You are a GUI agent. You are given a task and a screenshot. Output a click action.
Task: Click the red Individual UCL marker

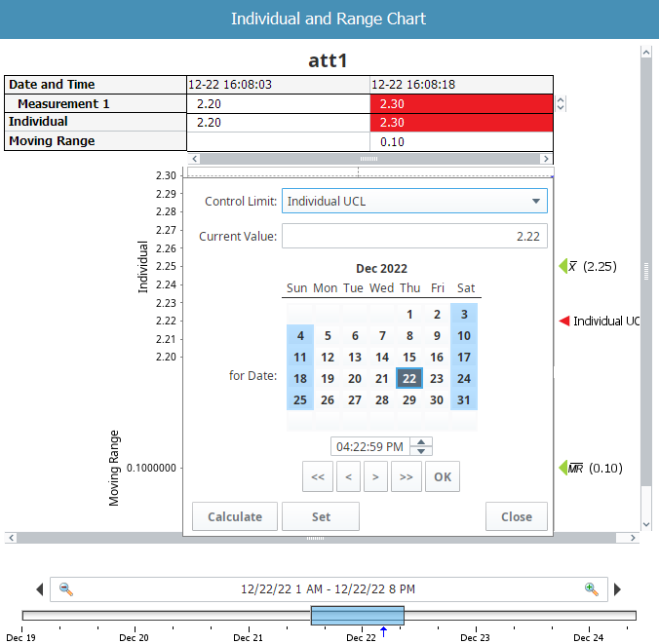[563, 322]
